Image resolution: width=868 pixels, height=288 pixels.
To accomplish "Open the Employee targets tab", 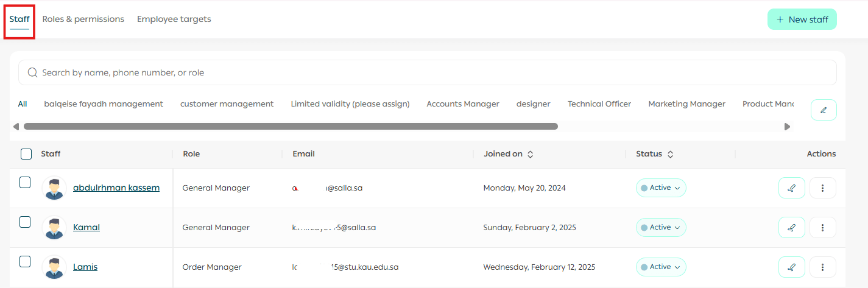I will [x=174, y=19].
